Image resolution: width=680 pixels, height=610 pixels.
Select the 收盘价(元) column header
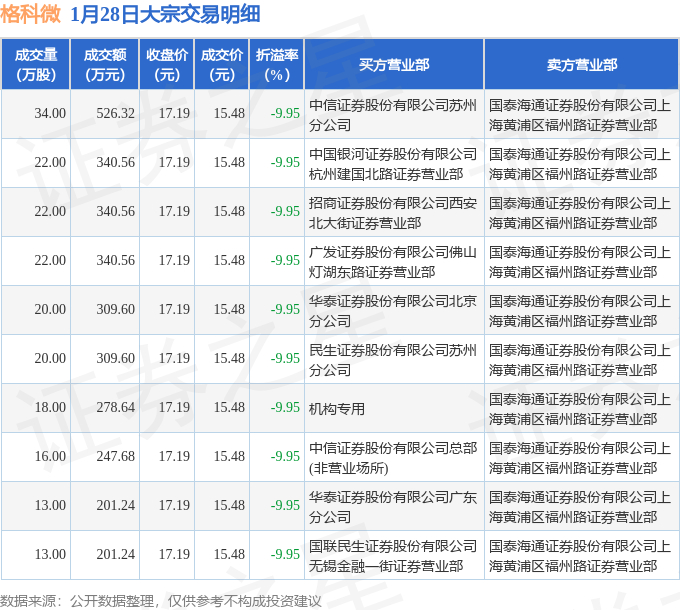point(167,65)
